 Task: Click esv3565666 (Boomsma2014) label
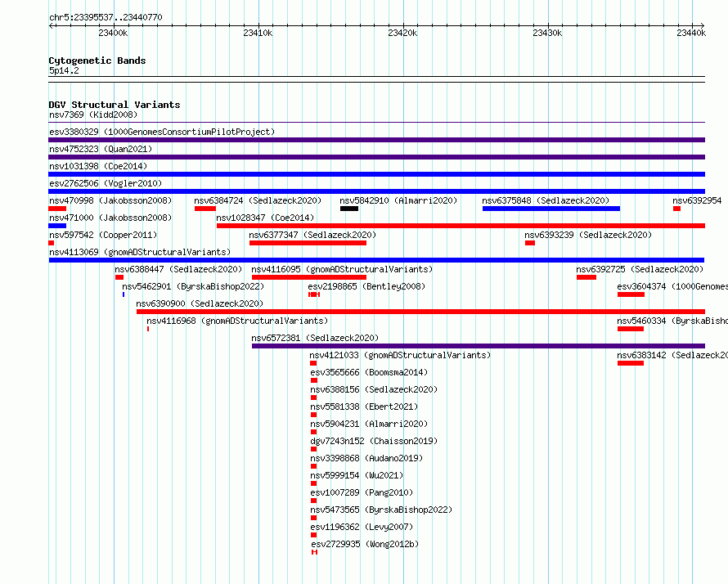[x=369, y=372]
